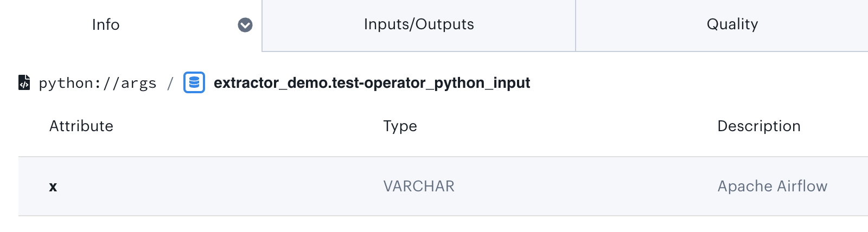The width and height of the screenshot is (868, 232).
Task: Switch to the Quality tab
Action: [732, 24]
